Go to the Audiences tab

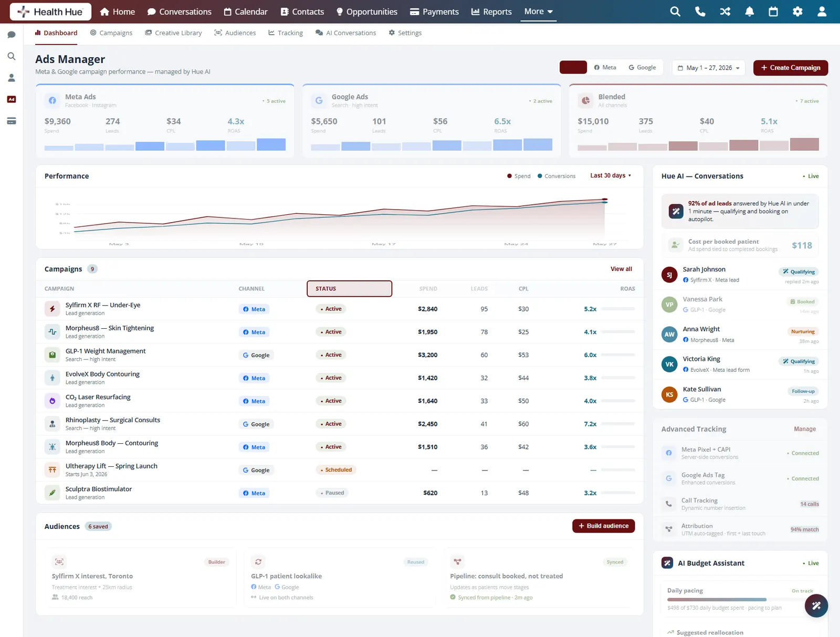click(x=235, y=33)
